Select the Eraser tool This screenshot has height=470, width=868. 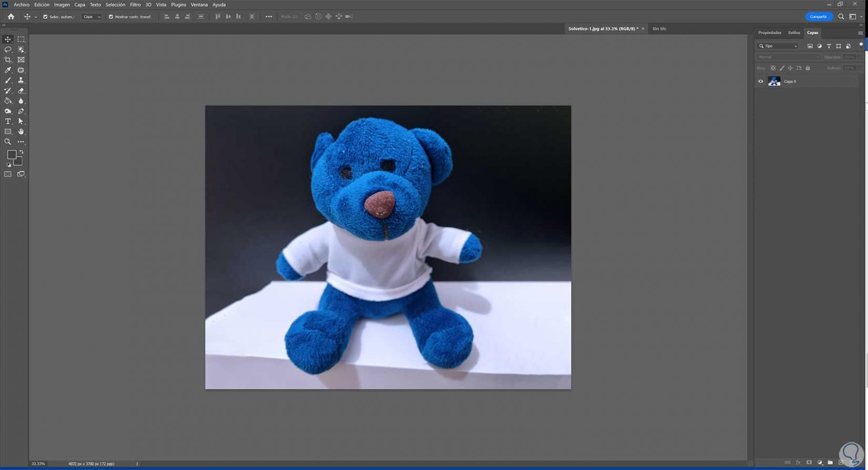[x=21, y=90]
